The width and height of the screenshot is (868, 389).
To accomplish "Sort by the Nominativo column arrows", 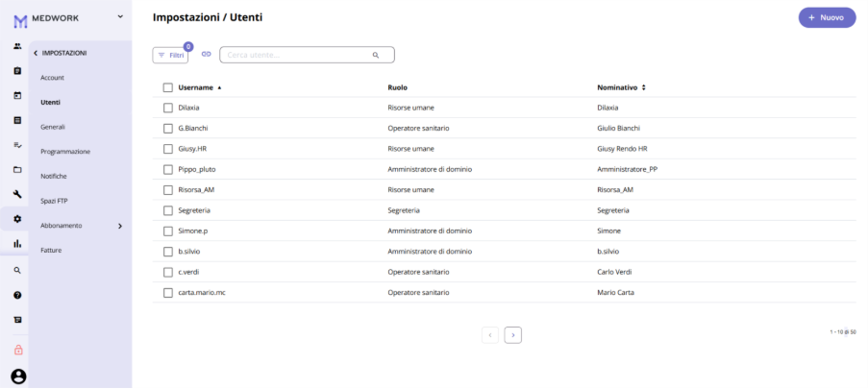I will [643, 87].
